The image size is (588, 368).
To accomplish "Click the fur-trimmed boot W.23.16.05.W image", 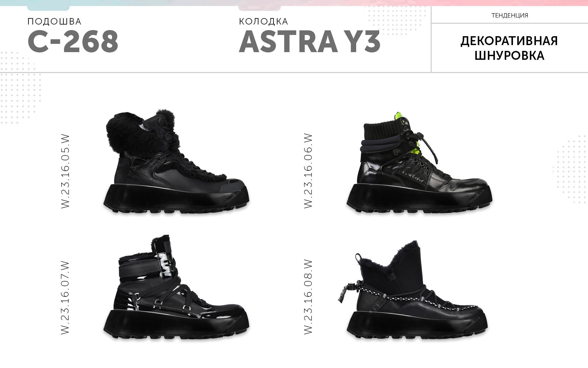I will click(176, 161).
